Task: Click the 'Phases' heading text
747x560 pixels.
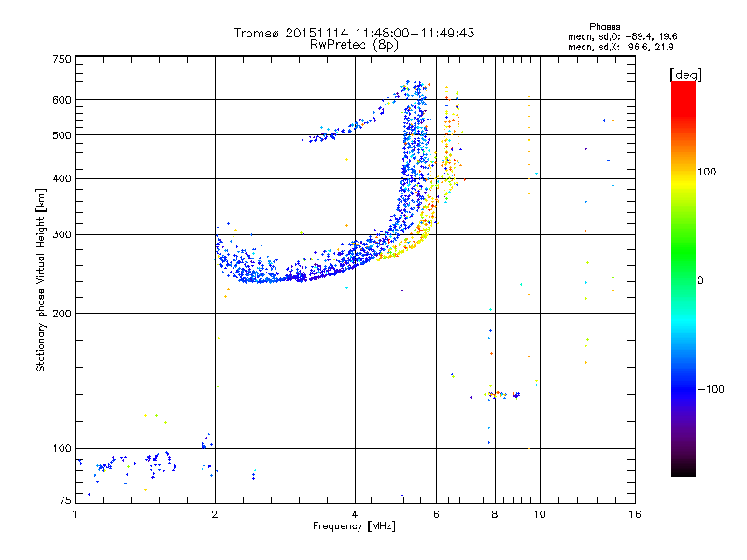Action: tap(604, 27)
